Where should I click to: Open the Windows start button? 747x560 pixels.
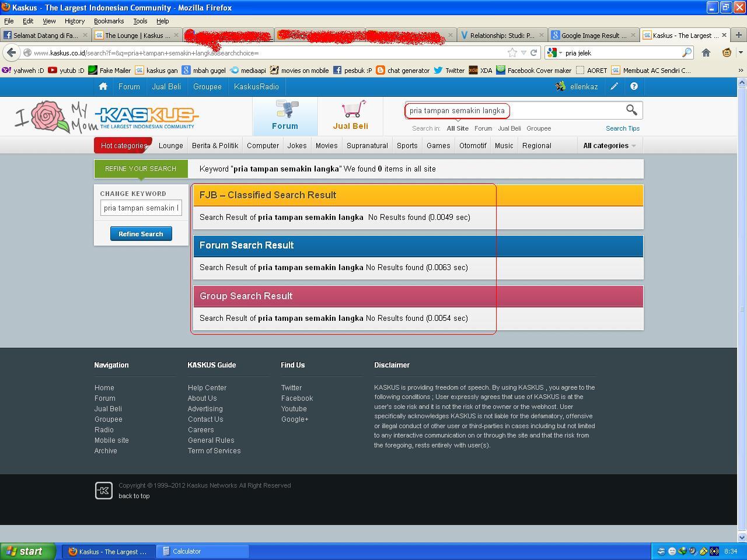[x=28, y=551]
